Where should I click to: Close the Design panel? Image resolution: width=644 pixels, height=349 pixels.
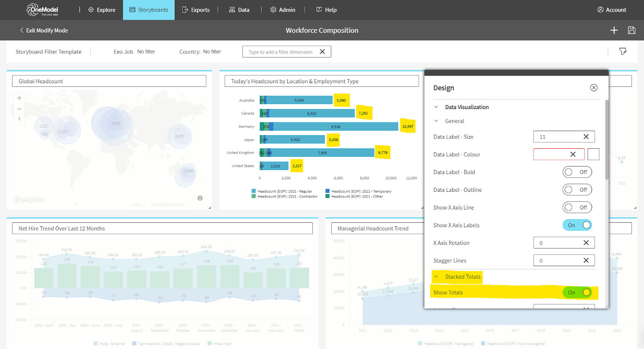[594, 88]
